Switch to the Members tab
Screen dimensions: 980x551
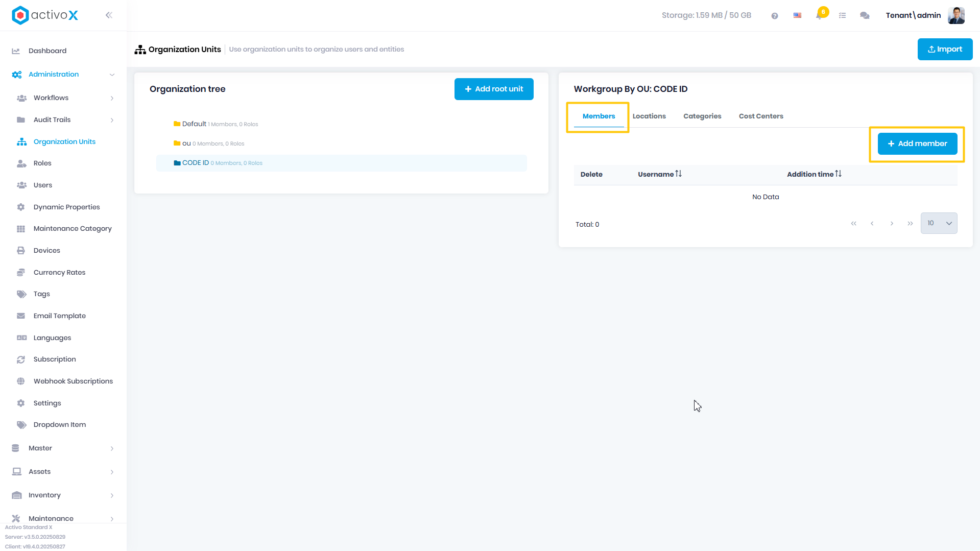pyautogui.click(x=599, y=116)
